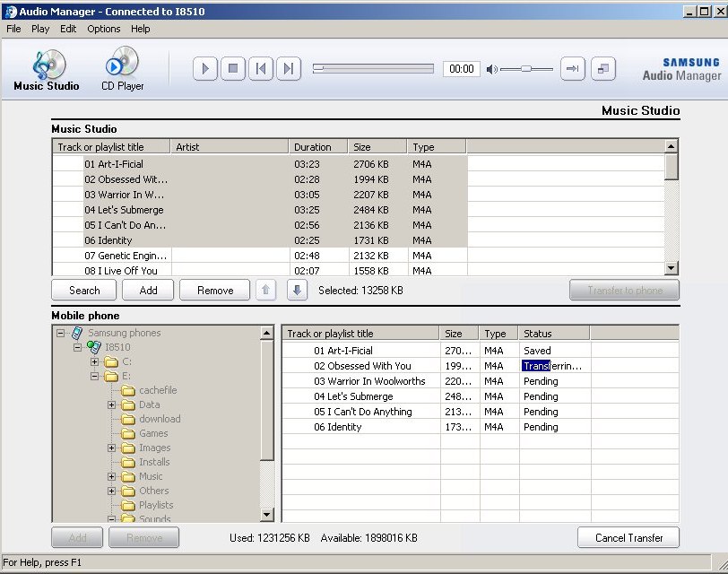Adjust the volume slider

[525, 69]
